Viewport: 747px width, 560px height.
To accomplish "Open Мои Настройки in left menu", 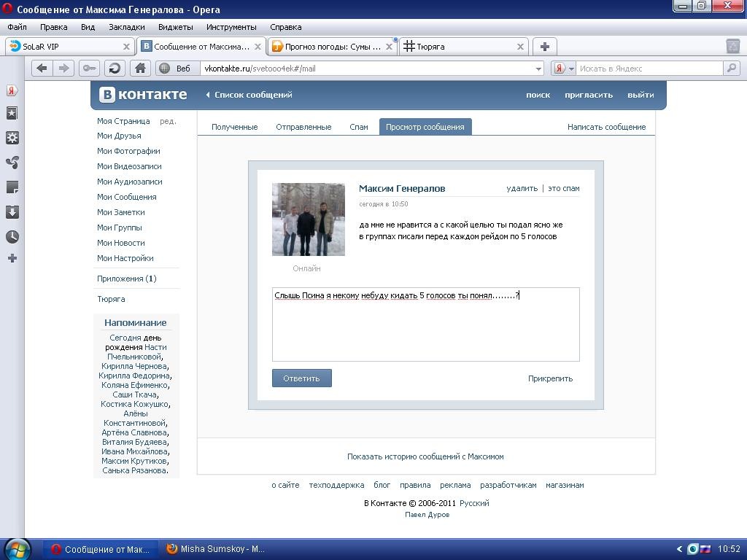I will pyautogui.click(x=125, y=258).
